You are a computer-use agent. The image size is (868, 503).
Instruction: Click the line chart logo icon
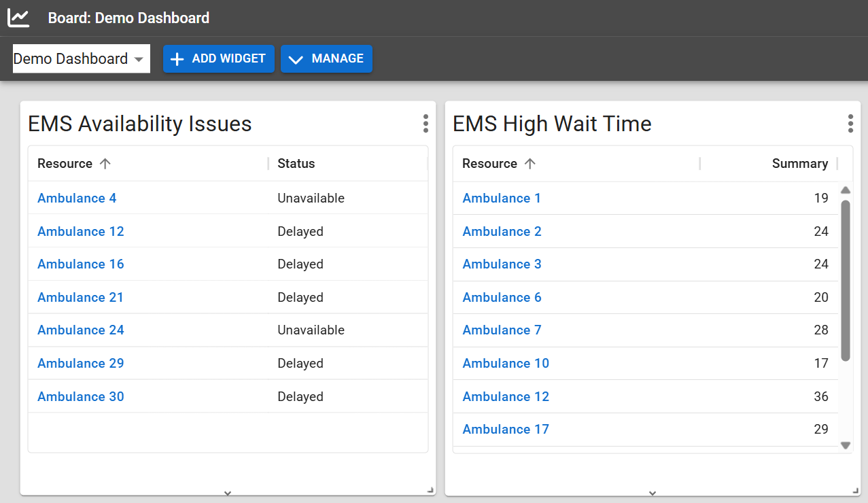pos(18,18)
